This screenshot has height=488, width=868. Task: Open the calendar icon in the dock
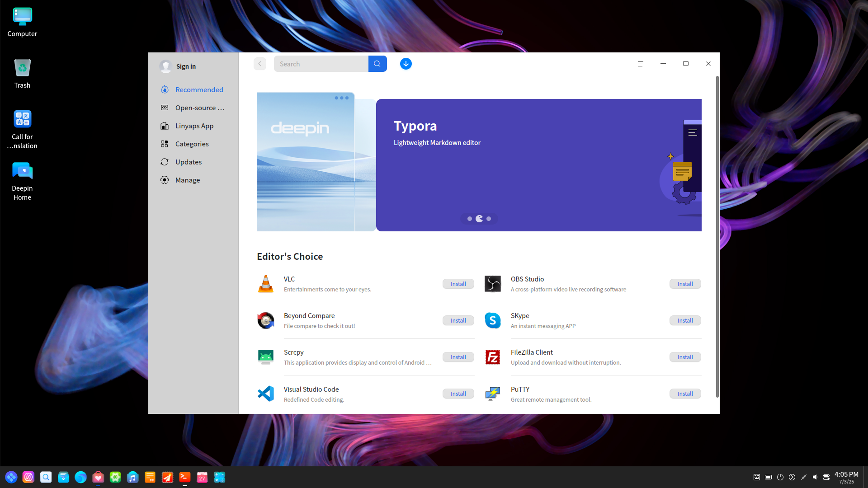pos(202,477)
